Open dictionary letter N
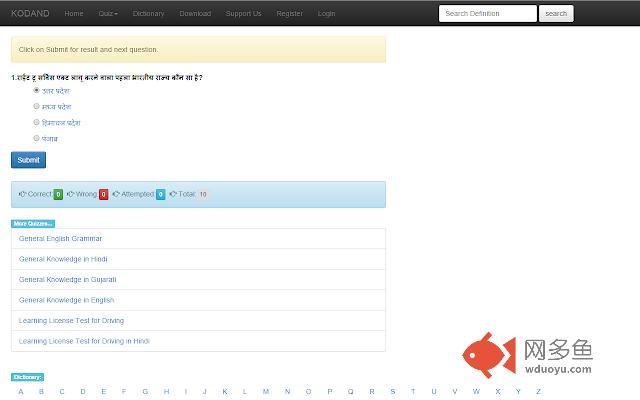The image size is (640, 400). point(287,391)
